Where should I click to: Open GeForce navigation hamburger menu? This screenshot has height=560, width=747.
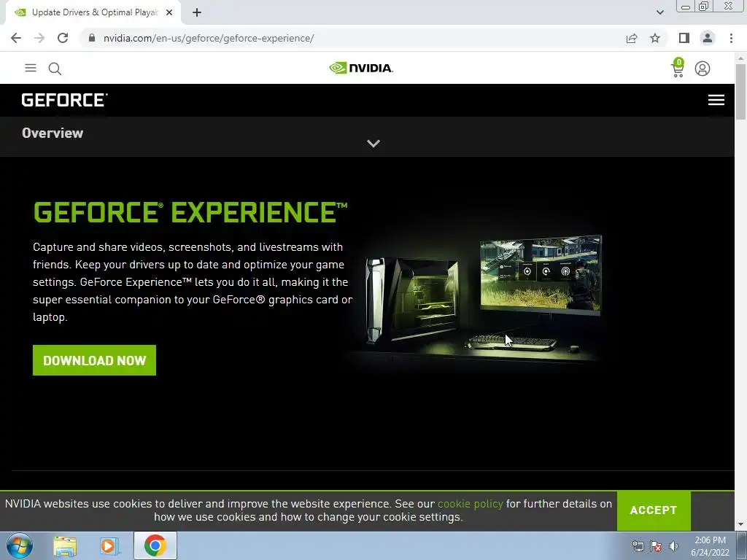[716, 100]
